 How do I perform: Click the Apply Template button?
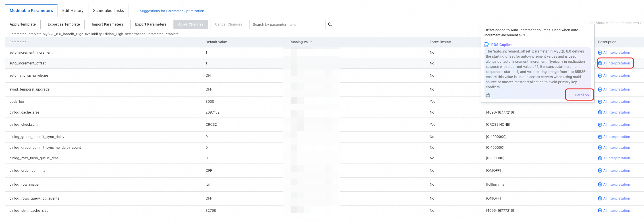coord(23,24)
